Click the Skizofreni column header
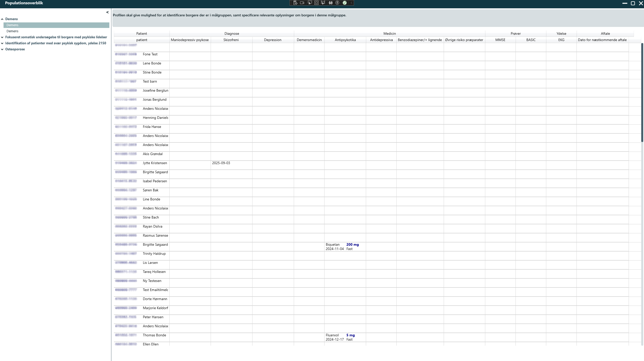 [231, 40]
